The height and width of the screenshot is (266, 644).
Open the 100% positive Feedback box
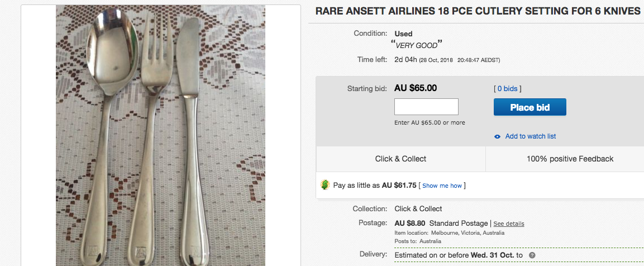[x=570, y=159]
